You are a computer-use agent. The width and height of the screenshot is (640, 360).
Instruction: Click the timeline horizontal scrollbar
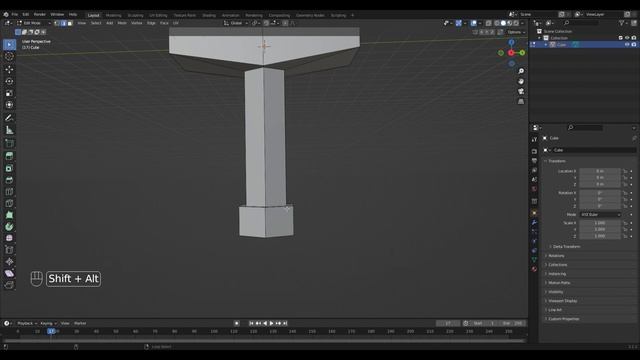tap(264, 340)
